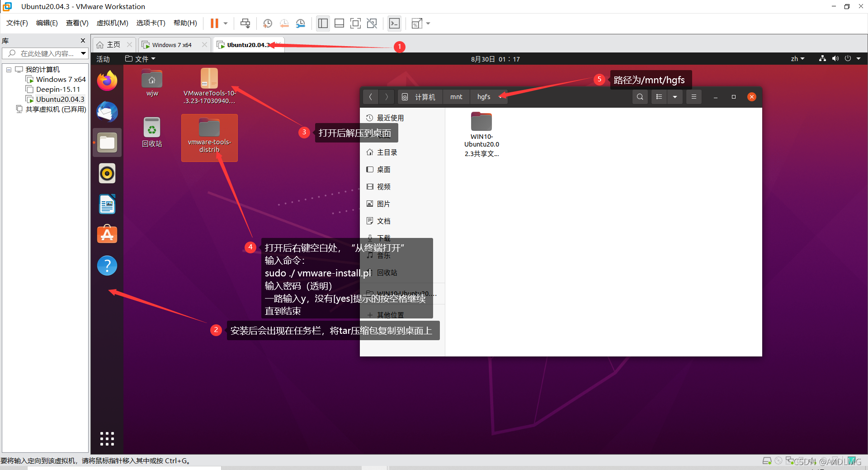868x470 pixels.
Task: Open the 查看(V) menu
Action: [77, 23]
